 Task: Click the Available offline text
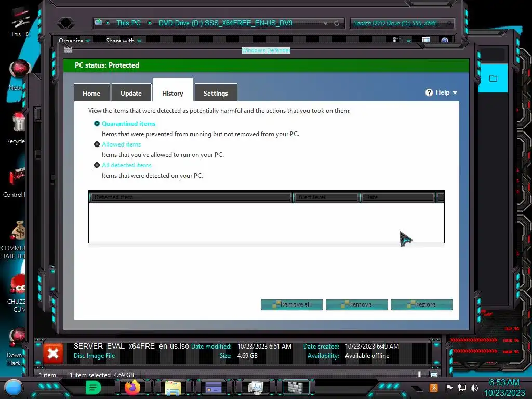pyautogui.click(x=367, y=356)
